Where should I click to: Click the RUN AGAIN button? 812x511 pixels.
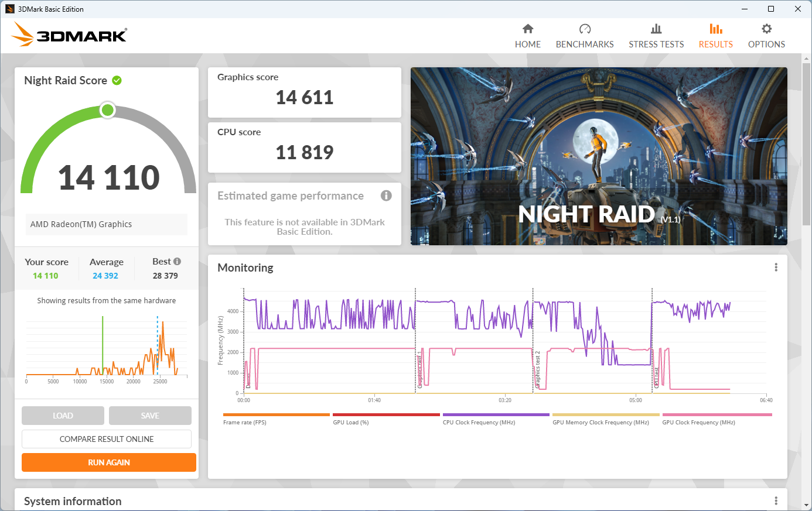109,462
